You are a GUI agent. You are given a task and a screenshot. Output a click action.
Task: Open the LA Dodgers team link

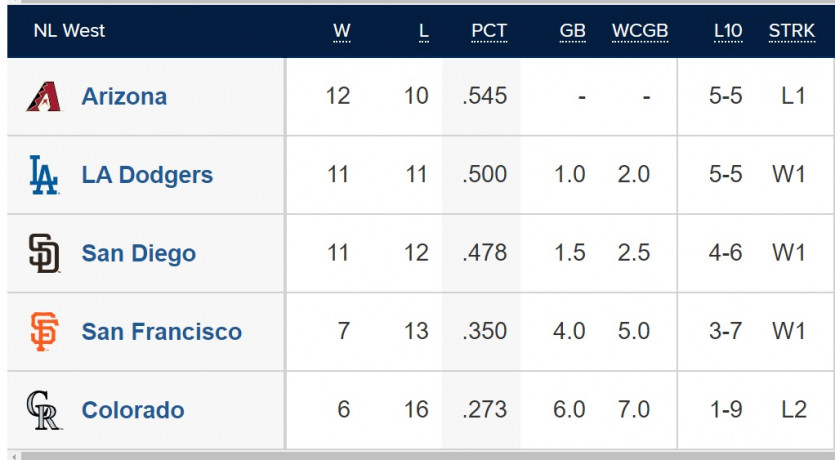[147, 175]
